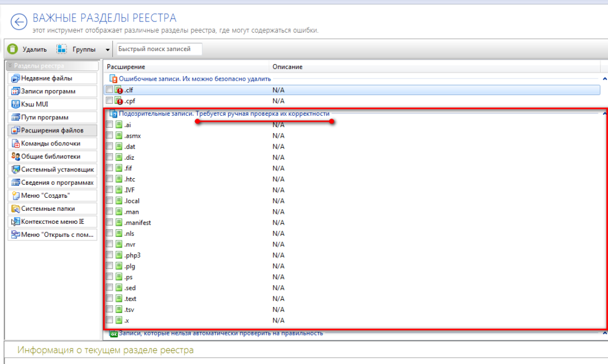
Task: Click the Общие библиотеки sidebar icon
Action: [x=15, y=157]
